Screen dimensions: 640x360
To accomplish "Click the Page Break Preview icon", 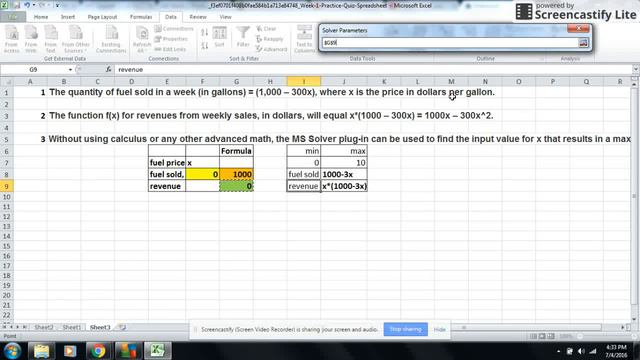I will 551,336.
